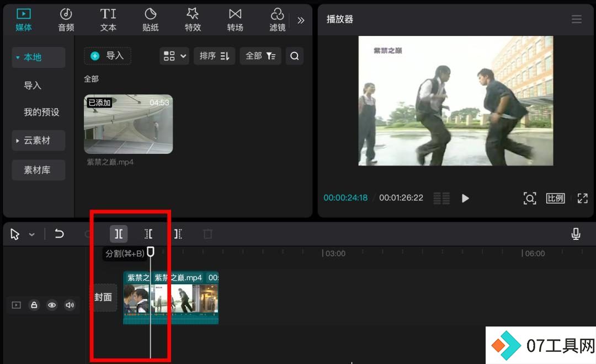Mute the video track audio
Viewport: 596px width, 364px height.
[70, 305]
